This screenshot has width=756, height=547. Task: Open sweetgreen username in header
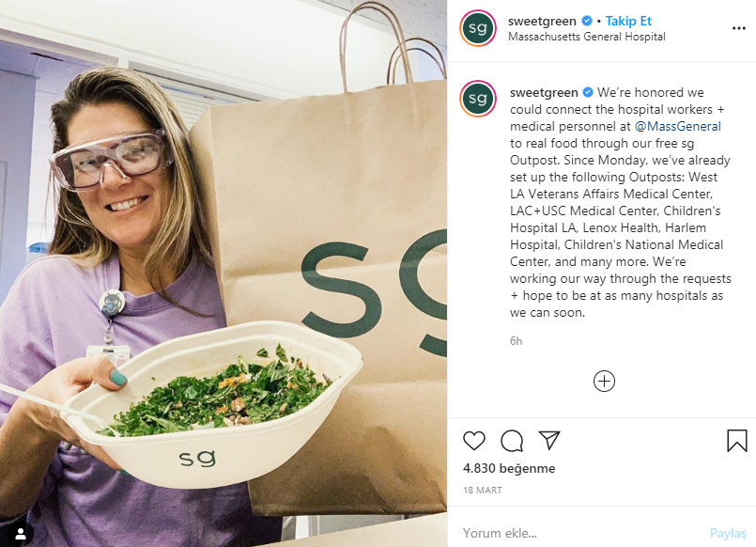(x=542, y=22)
